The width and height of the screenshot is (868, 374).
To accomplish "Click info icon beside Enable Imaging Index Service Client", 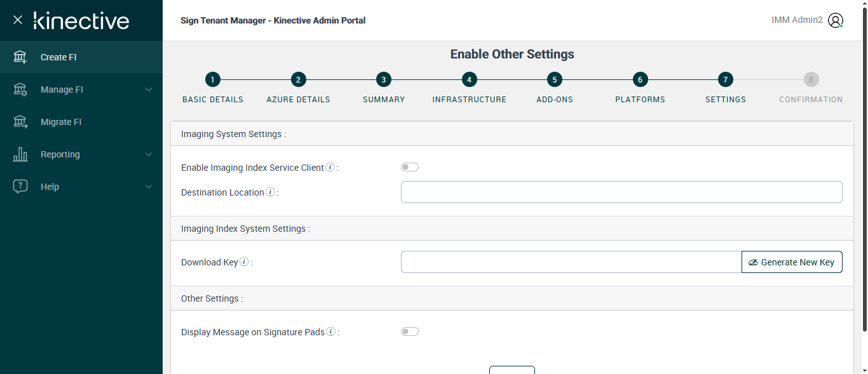I will [330, 167].
